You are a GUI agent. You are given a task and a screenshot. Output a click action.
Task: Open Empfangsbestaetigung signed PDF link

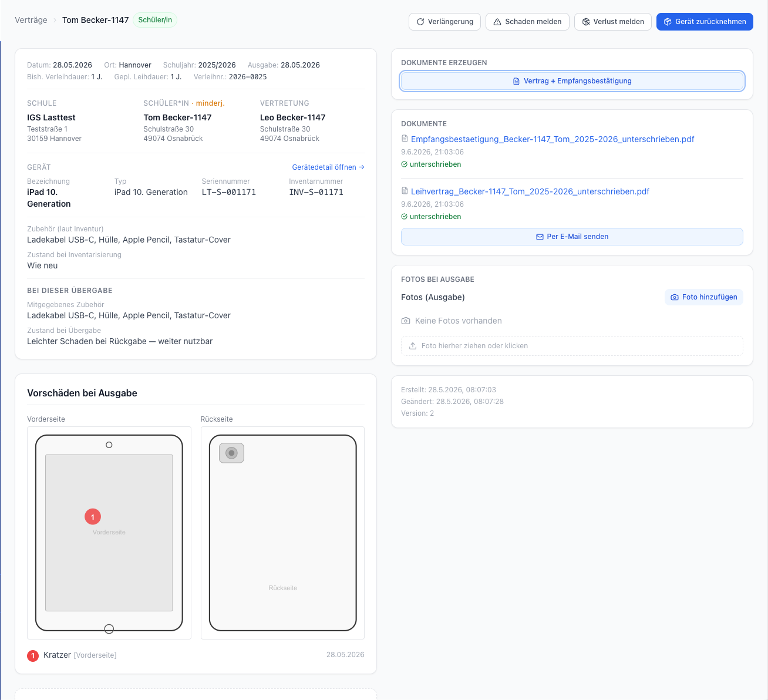tap(553, 139)
